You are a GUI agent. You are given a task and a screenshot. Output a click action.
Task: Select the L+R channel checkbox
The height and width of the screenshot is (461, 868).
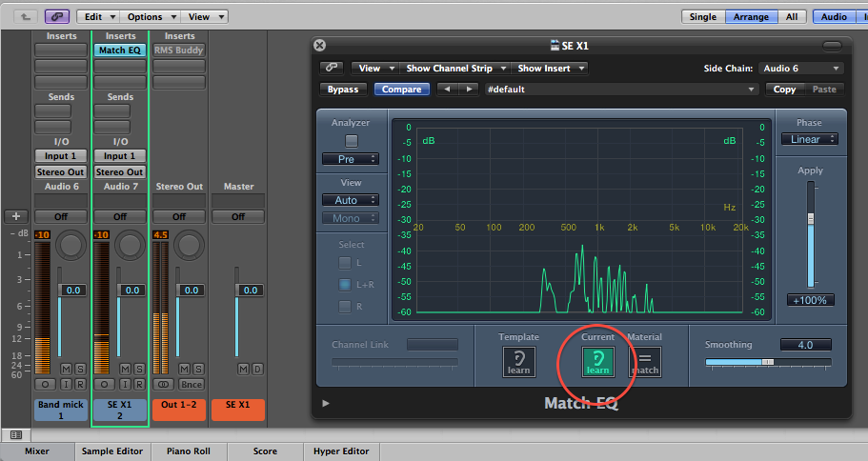(x=345, y=285)
